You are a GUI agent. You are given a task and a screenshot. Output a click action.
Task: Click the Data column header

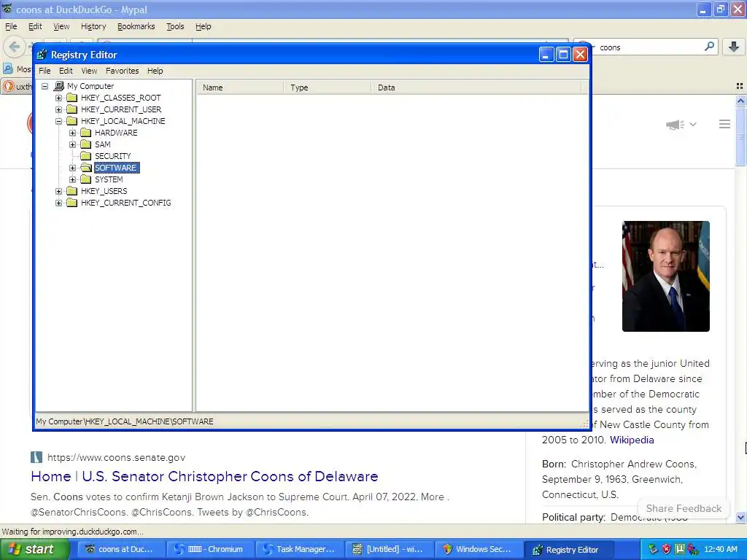(476, 87)
